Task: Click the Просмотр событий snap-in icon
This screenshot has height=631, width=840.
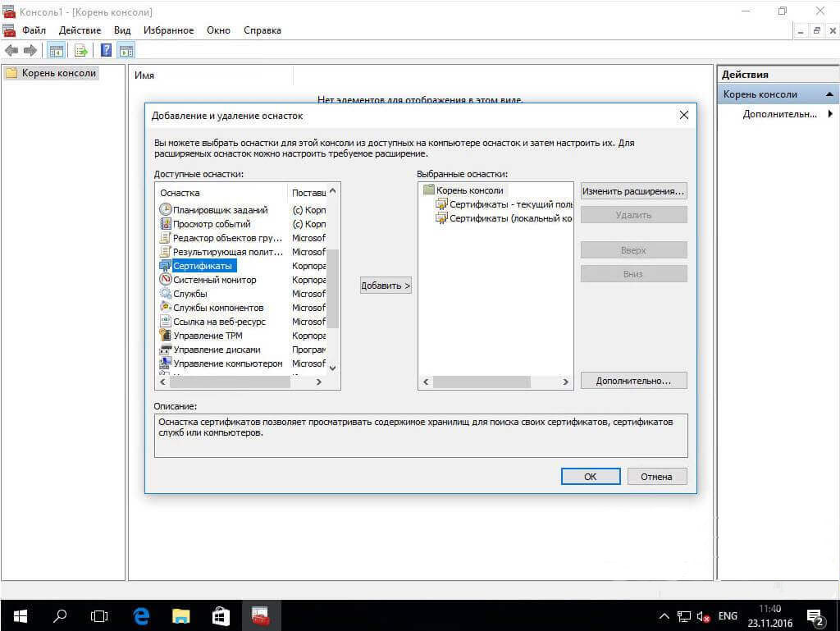Action: click(x=166, y=223)
